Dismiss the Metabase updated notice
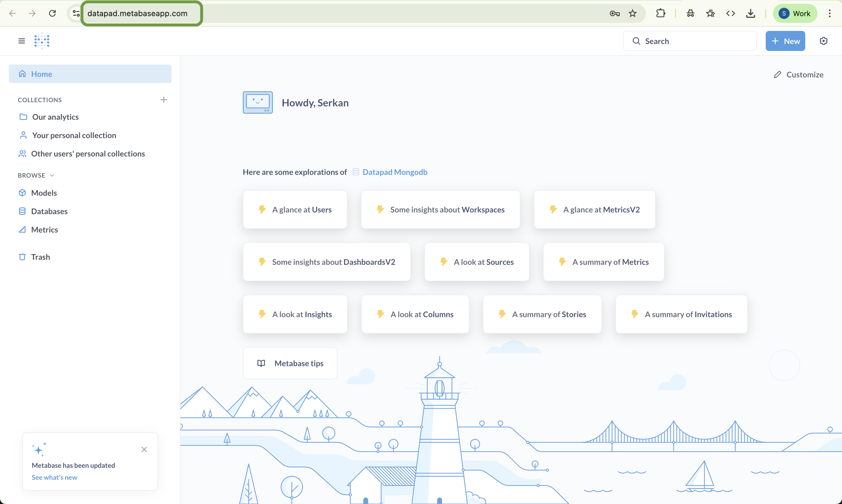This screenshot has width=842, height=504. coord(144,449)
